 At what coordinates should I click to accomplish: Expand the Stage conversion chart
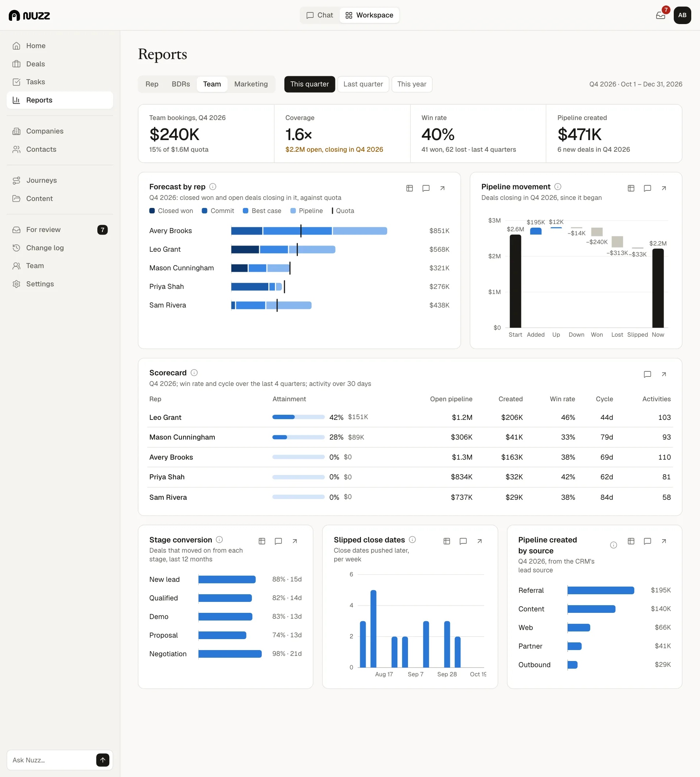295,541
